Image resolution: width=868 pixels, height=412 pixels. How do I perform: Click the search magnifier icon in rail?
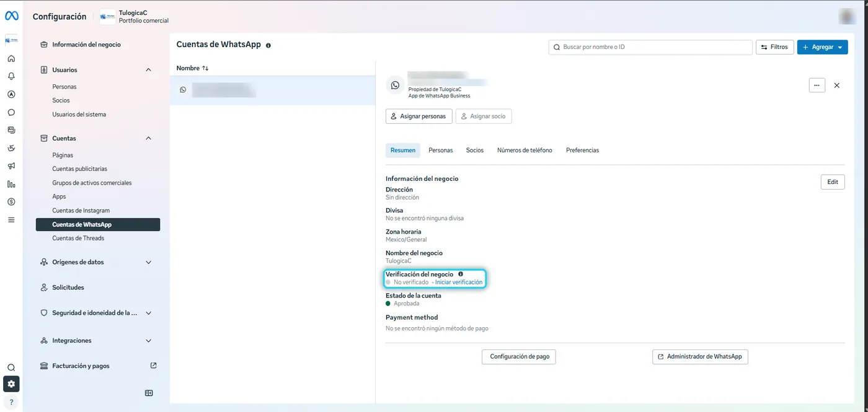(11, 367)
